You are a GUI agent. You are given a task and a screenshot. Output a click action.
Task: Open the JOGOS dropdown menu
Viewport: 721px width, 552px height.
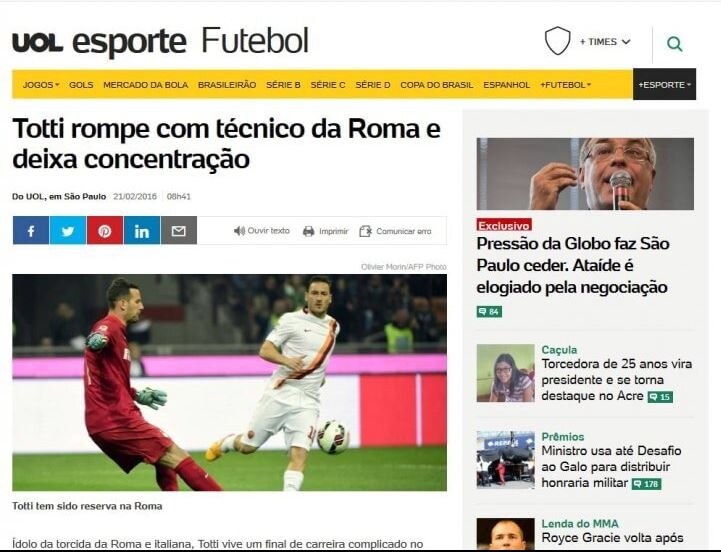(x=41, y=85)
